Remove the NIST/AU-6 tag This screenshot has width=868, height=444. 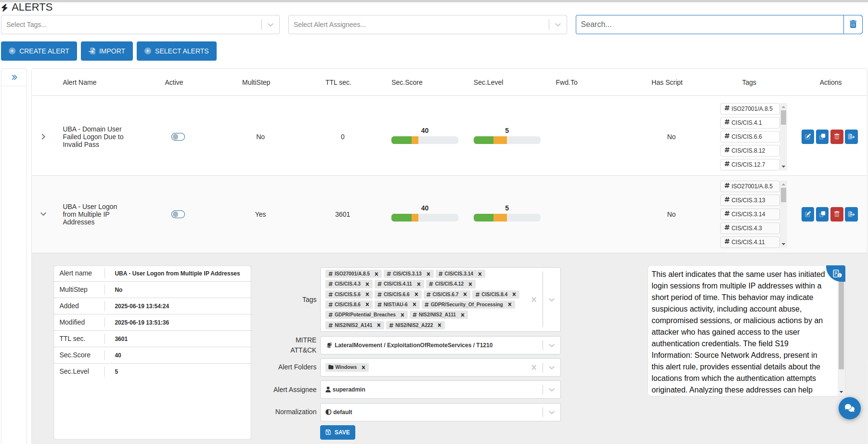pyautogui.click(x=415, y=305)
